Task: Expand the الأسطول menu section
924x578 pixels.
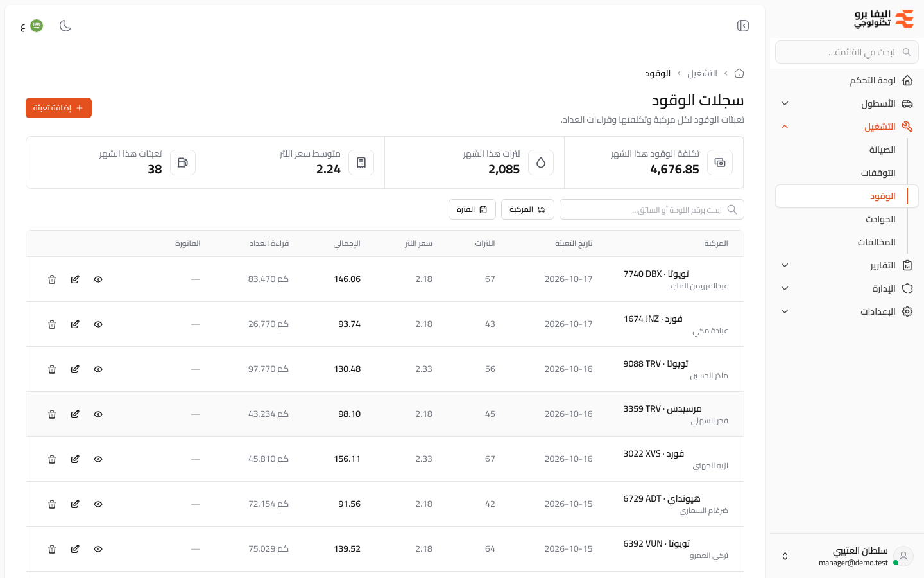Action: pyautogui.click(x=847, y=103)
